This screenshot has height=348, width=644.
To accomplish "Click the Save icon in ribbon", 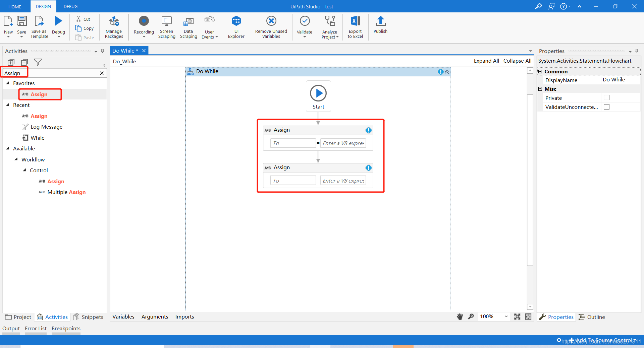I will [x=21, y=21].
